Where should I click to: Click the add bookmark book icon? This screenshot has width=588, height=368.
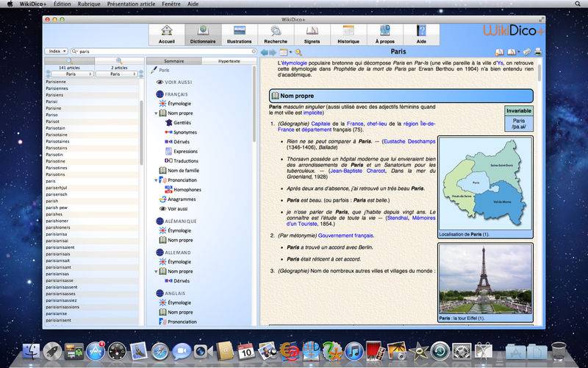pyautogui.click(x=500, y=52)
